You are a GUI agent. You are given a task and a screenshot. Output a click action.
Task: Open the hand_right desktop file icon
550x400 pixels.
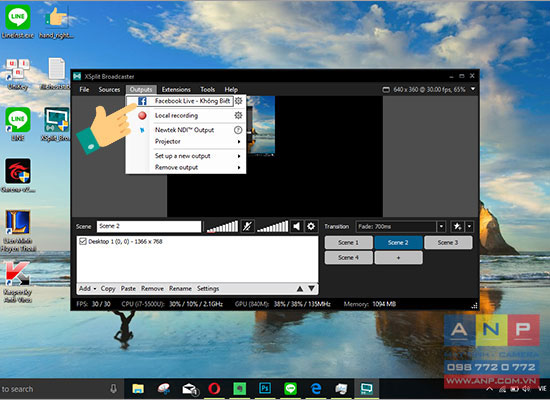[56, 21]
